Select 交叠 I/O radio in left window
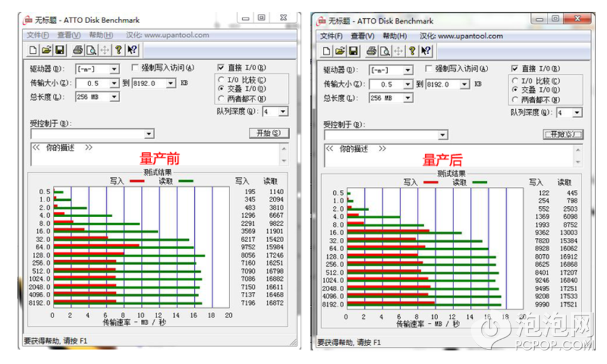The height and width of the screenshot is (364, 607). point(222,89)
